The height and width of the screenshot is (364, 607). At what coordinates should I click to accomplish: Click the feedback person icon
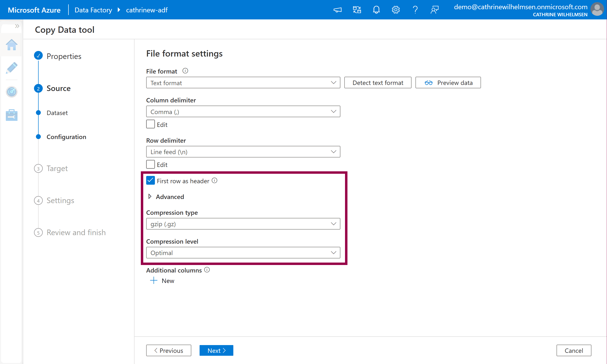(x=434, y=10)
